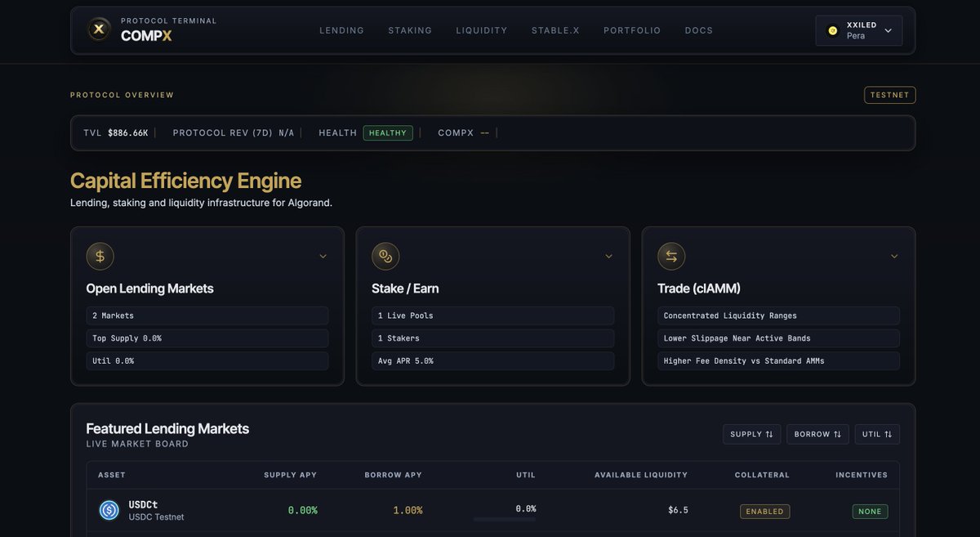
Task: Click the None incentives badge for USDCt
Action: click(x=870, y=512)
